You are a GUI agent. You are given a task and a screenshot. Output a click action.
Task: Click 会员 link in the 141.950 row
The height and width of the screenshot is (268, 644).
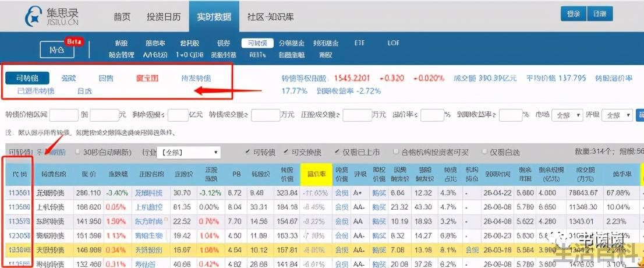342,221
